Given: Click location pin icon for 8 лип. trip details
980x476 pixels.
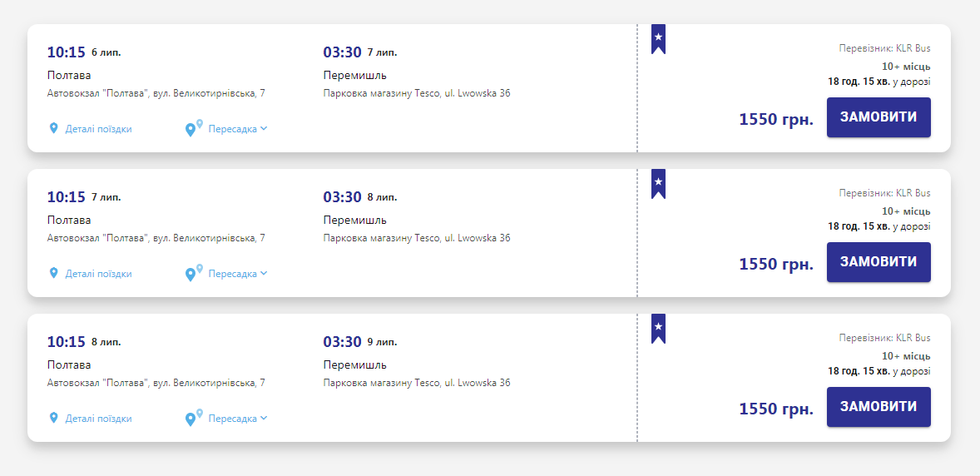Looking at the screenshot, I should point(54,419).
